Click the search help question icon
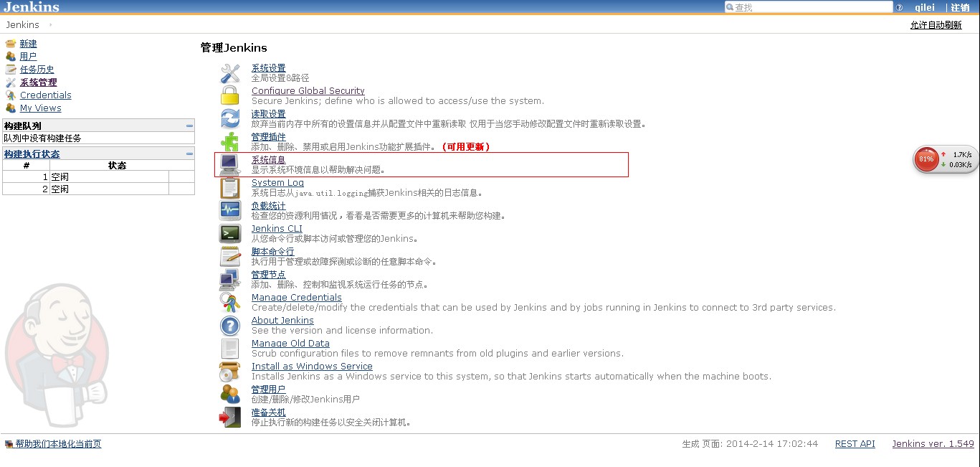 coord(899,7)
